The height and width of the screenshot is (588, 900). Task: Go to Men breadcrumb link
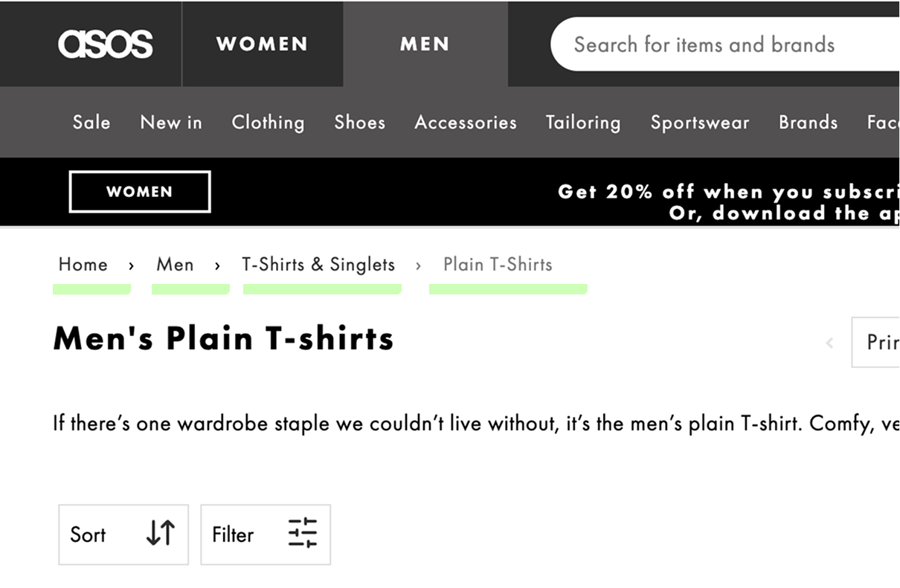pyautogui.click(x=175, y=265)
